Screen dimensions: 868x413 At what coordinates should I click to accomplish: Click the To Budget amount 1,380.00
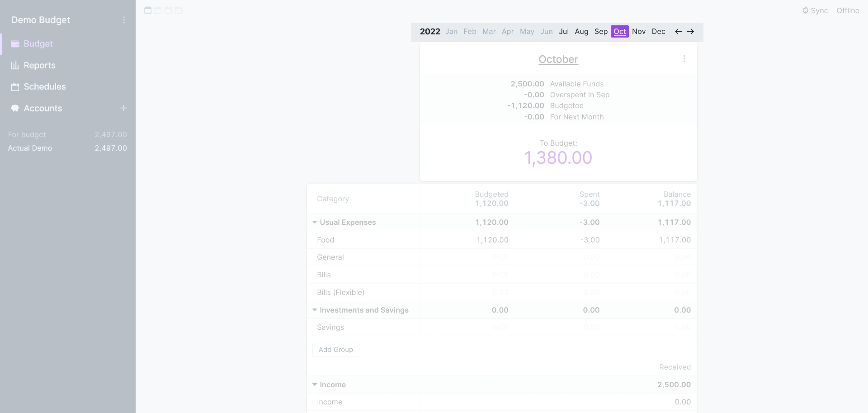pyautogui.click(x=558, y=158)
